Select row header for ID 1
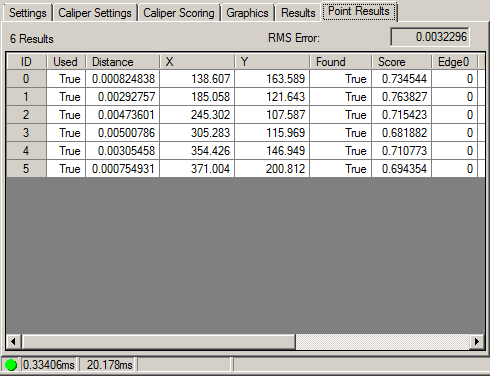This screenshot has height=376, width=490. tap(26, 97)
